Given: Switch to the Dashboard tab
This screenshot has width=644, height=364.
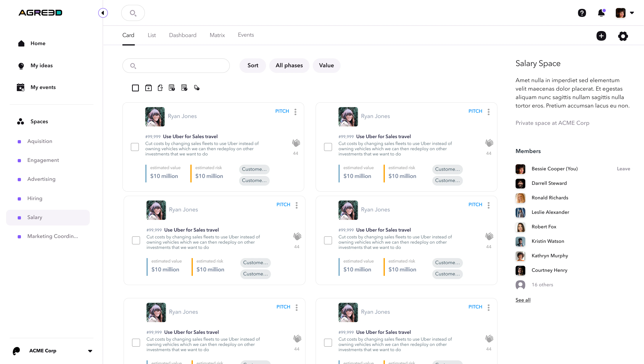Looking at the screenshot, I should [183, 35].
